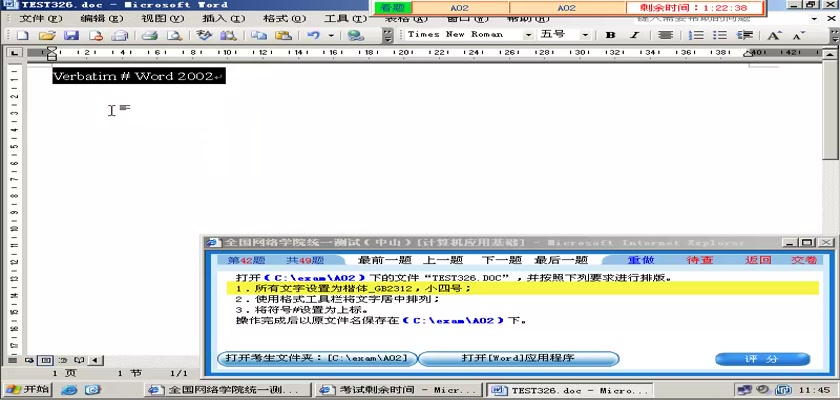Mark the question with 待查
This screenshot has height=400, width=840.
click(700, 260)
